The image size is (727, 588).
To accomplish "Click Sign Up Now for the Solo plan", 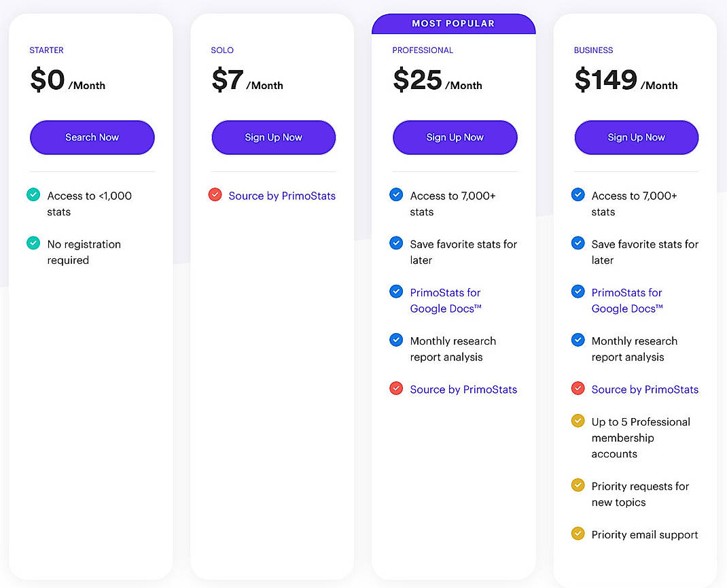I will [x=273, y=137].
